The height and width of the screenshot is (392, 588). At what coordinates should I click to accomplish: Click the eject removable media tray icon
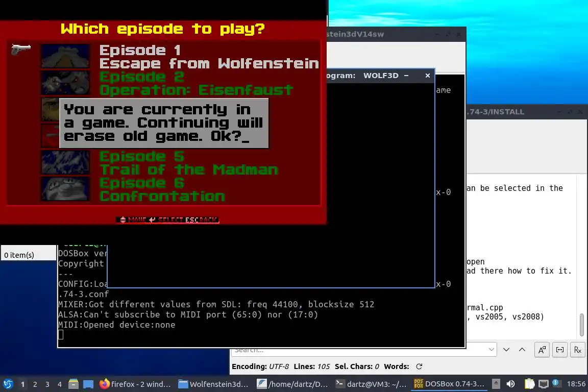tap(496, 384)
